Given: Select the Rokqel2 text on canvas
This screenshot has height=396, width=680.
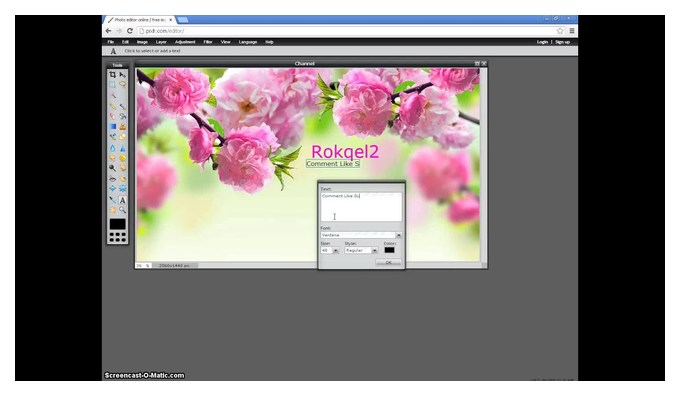Looking at the screenshot, I should coord(345,152).
